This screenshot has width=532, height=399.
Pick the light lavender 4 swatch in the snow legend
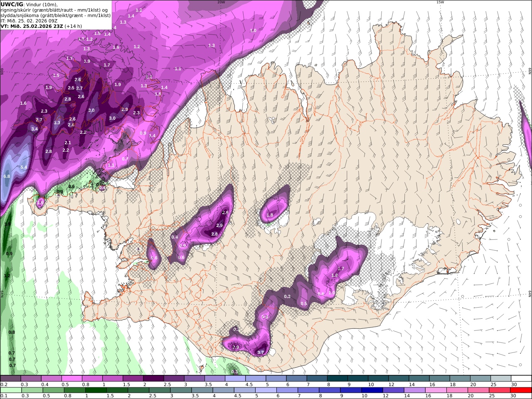click(234, 378)
